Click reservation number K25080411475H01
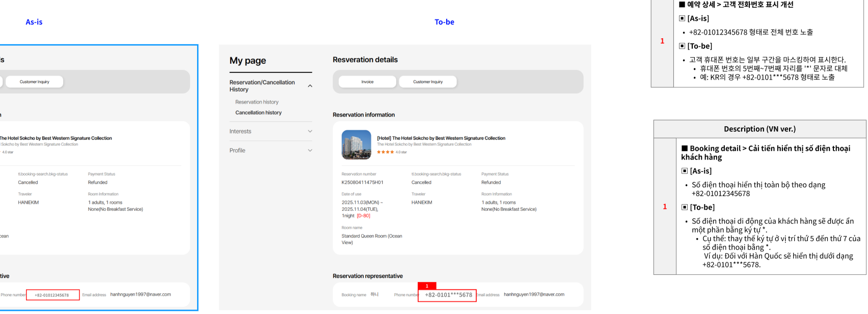 [362, 182]
